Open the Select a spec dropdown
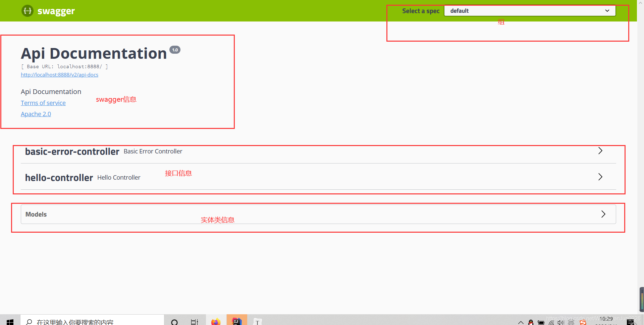The image size is (644, 325). [x=530, y=11]
